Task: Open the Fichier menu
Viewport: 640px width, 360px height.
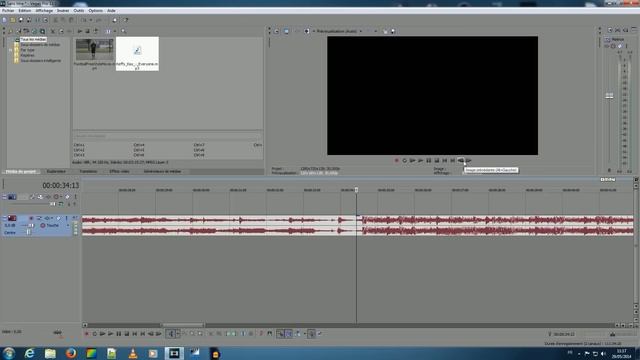Action: click(8, 11)
